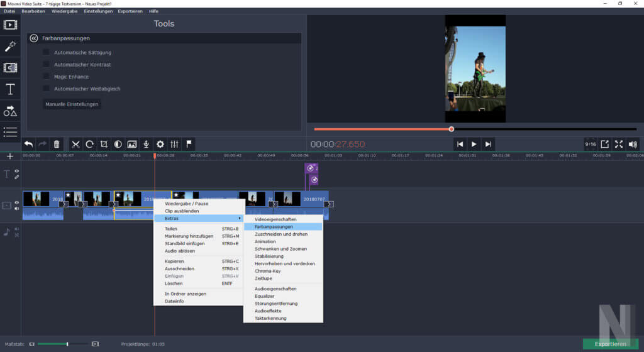This screenshot has height=352, width=644.
Task: Select the crop tool icon
Action: point(104,144)
